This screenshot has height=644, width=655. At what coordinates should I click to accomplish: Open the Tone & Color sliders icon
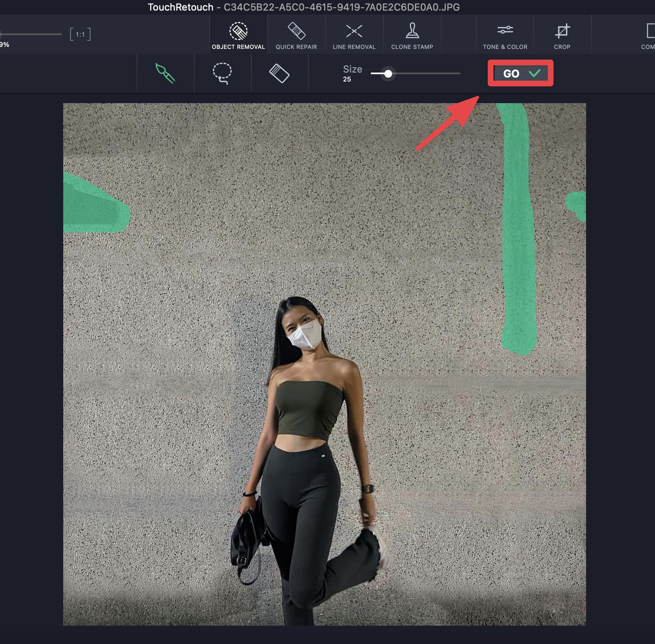pyautogui.click(x=505, y=30)
